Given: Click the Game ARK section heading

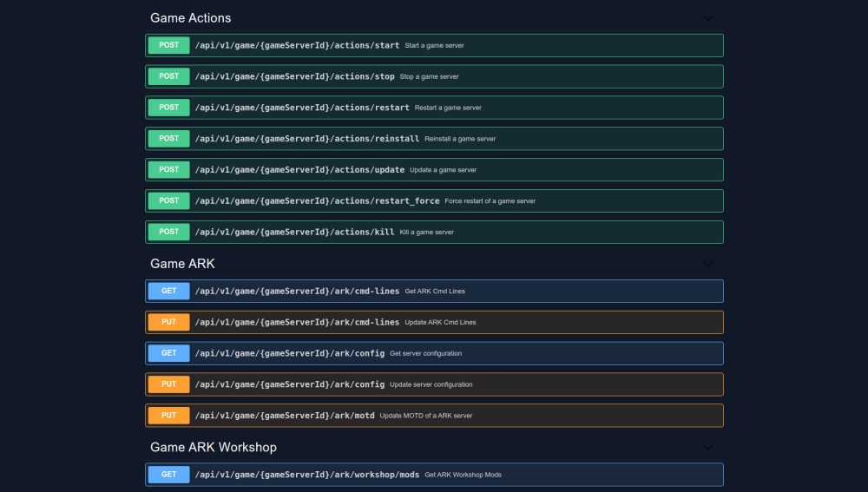Looking at the screenshot, I should coord(182,264).
